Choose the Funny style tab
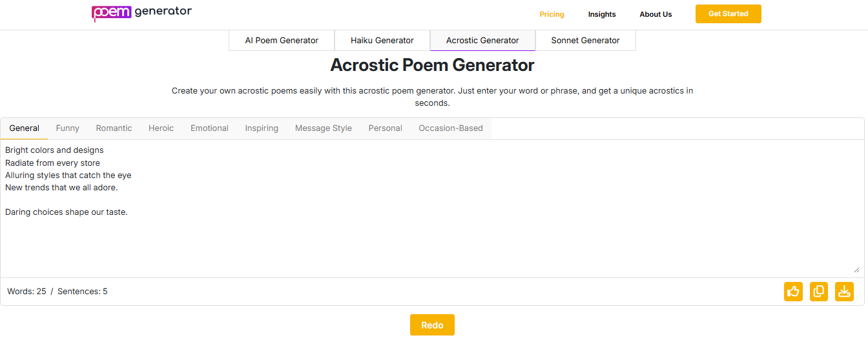Image resolution: width=868 pixels, height=340 pixels. point(68,128)
